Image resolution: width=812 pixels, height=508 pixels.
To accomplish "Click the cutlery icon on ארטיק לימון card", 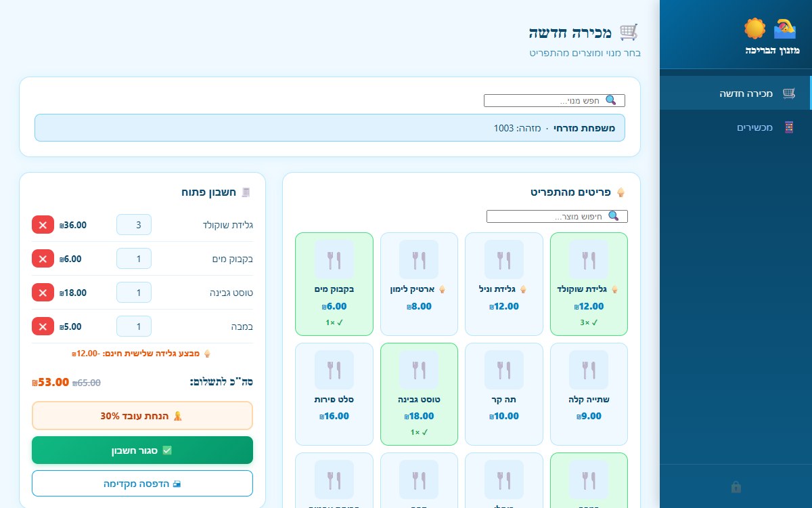I will tap(419, 259).
